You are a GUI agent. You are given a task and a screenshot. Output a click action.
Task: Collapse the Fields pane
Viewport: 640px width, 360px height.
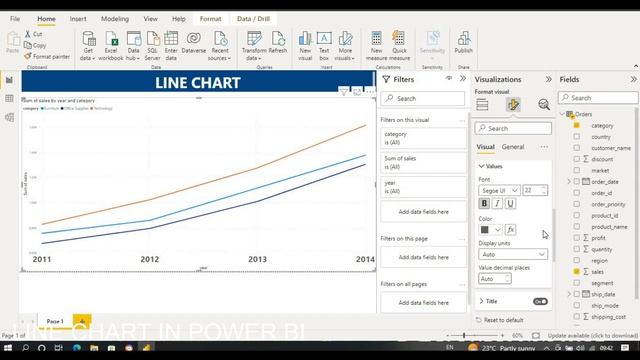[x=633, y=79]
